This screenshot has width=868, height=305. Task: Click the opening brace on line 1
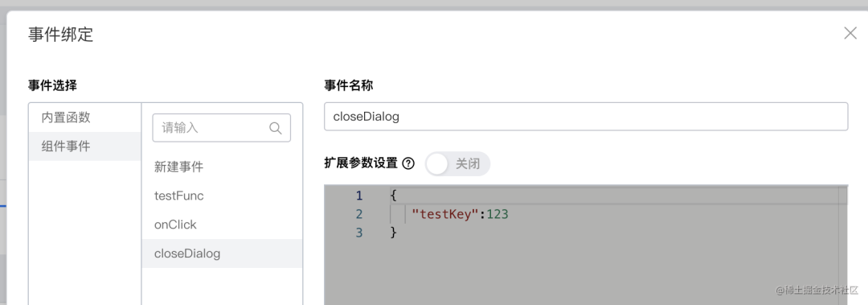pos(394,196)
